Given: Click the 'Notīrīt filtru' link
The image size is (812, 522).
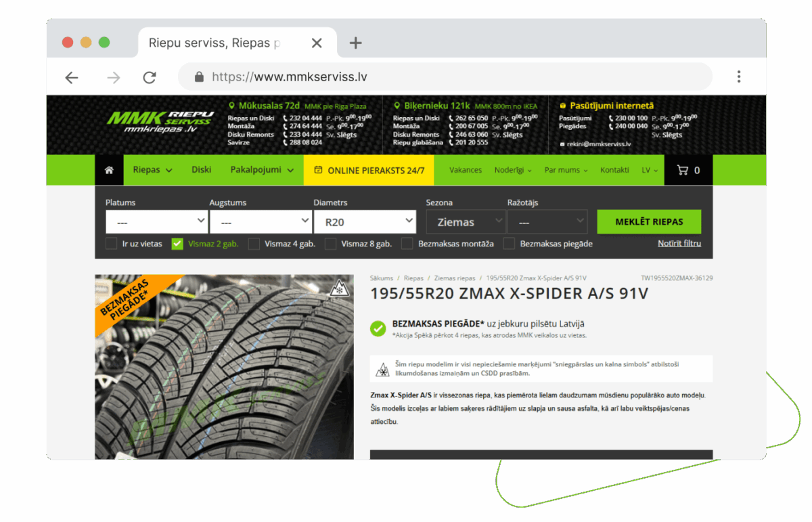Looking at the screenshot, I should (679, 244).
